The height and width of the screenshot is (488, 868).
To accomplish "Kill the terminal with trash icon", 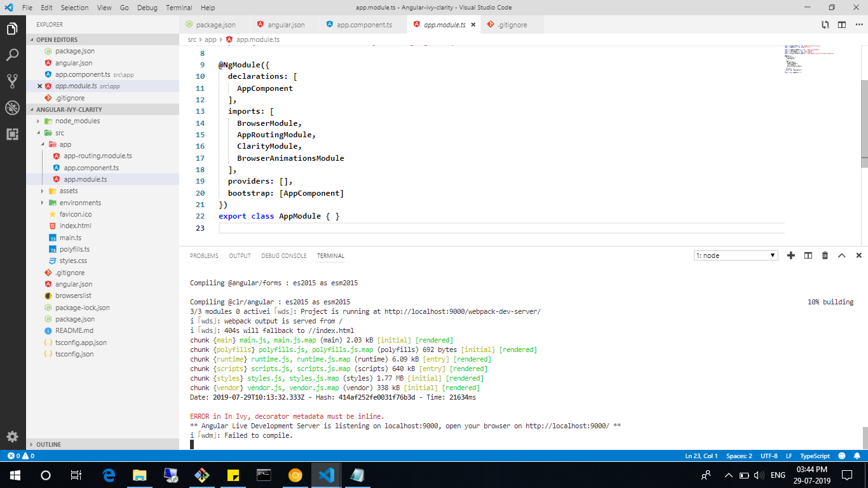I will click(825, 255).
